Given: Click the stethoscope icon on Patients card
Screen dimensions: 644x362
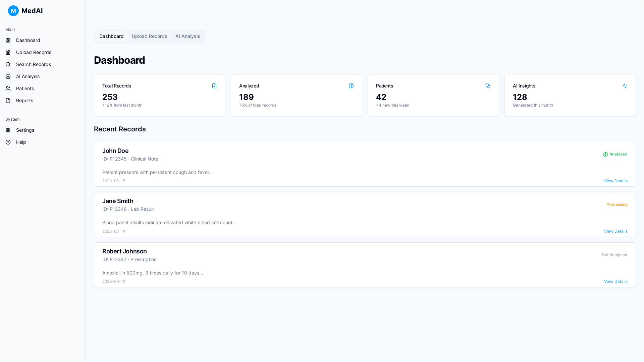Looking at the screenshot, I should tap(488, 86).
